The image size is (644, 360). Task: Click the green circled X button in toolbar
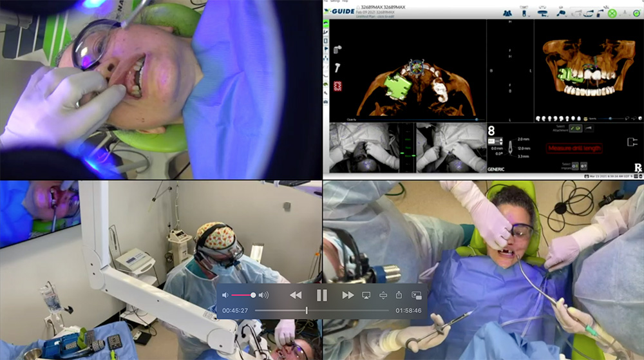pyautogui.click(x=612, y=14)
